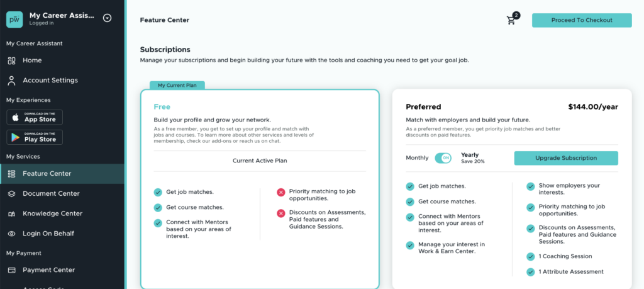Open the shopping cart icon
This screenshot has width=644, height=289.
click(512, 20)
